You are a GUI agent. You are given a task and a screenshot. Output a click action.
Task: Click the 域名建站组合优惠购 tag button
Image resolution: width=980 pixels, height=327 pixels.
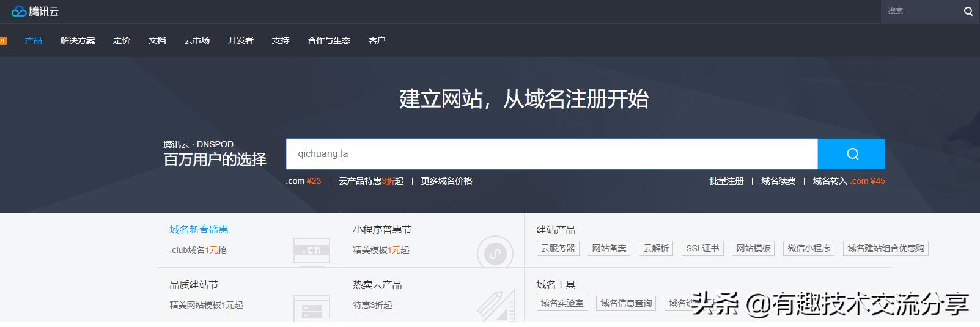(886, 248)
